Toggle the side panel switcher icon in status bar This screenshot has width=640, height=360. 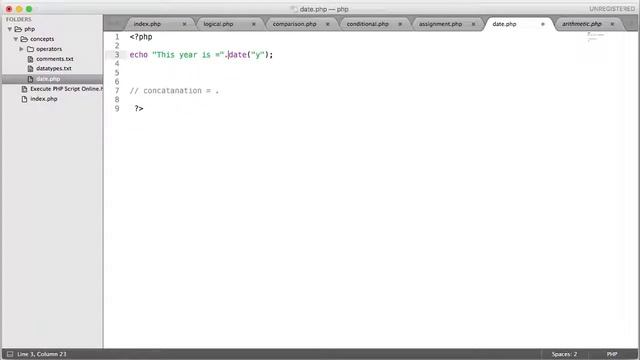pos(10,354)
